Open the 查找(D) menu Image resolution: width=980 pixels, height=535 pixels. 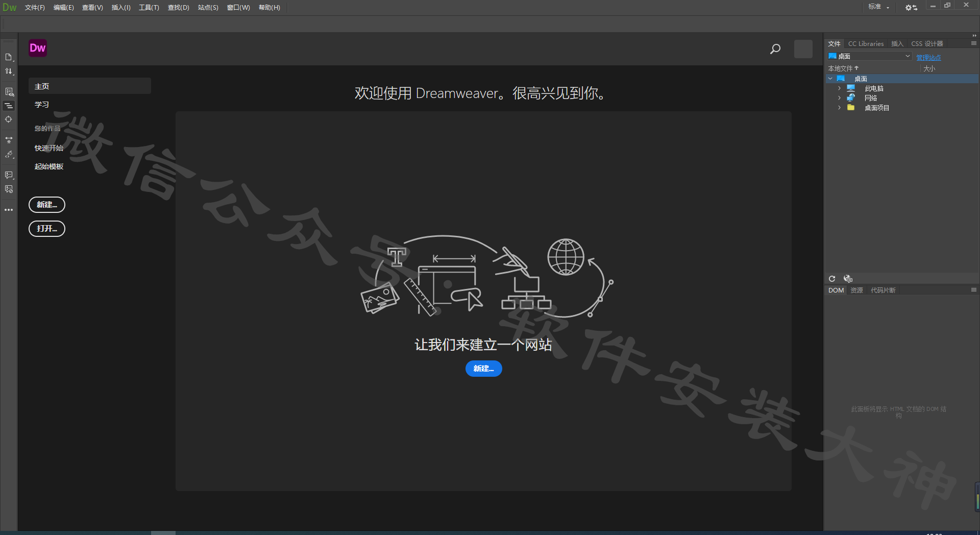(179, 8)
